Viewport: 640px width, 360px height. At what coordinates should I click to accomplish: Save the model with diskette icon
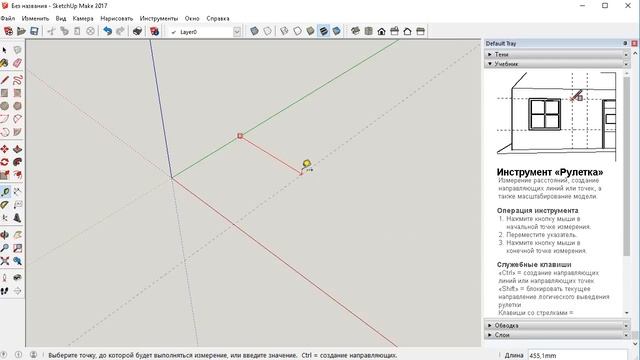(x=34, y=31)
